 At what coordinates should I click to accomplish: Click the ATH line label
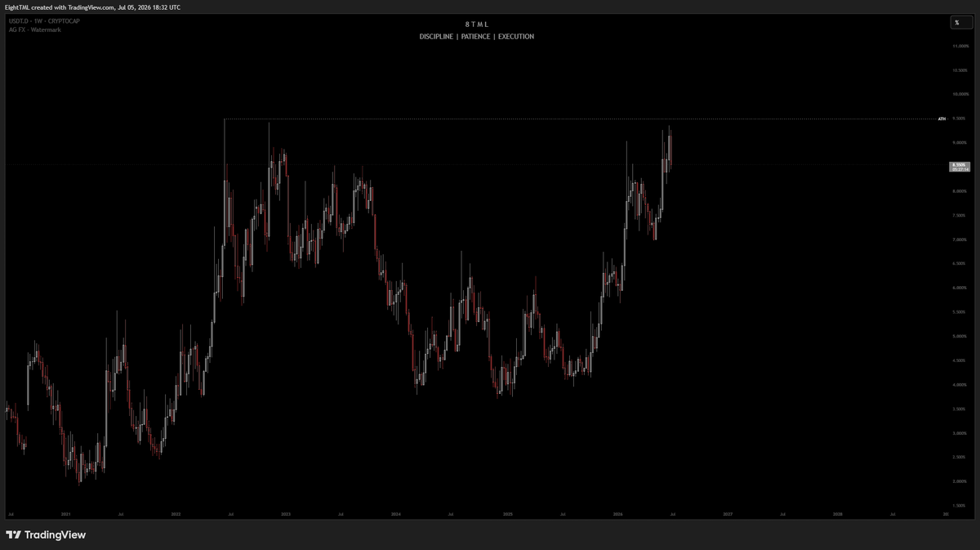[x=942, y=118]
